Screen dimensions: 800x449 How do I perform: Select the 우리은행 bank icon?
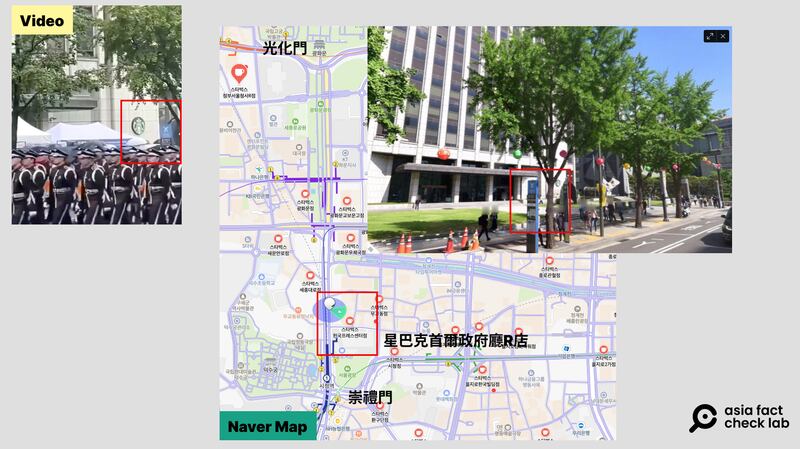point(581,426)
